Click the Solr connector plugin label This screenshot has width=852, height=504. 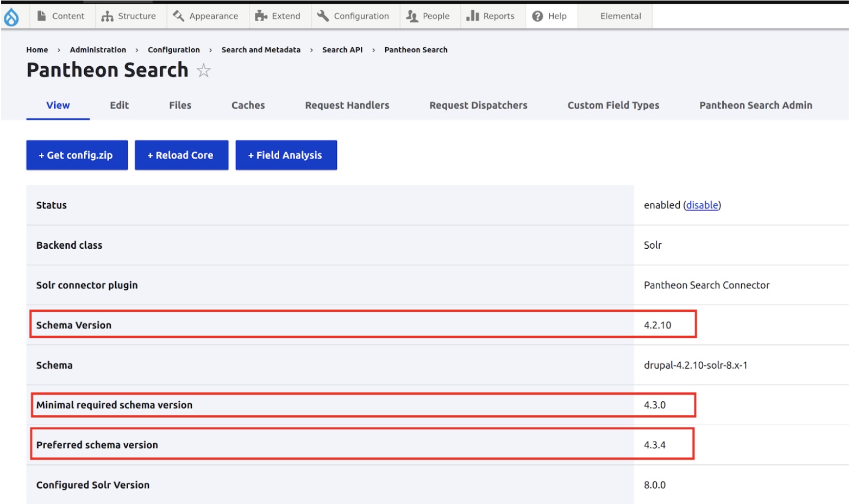pos(87,286)
